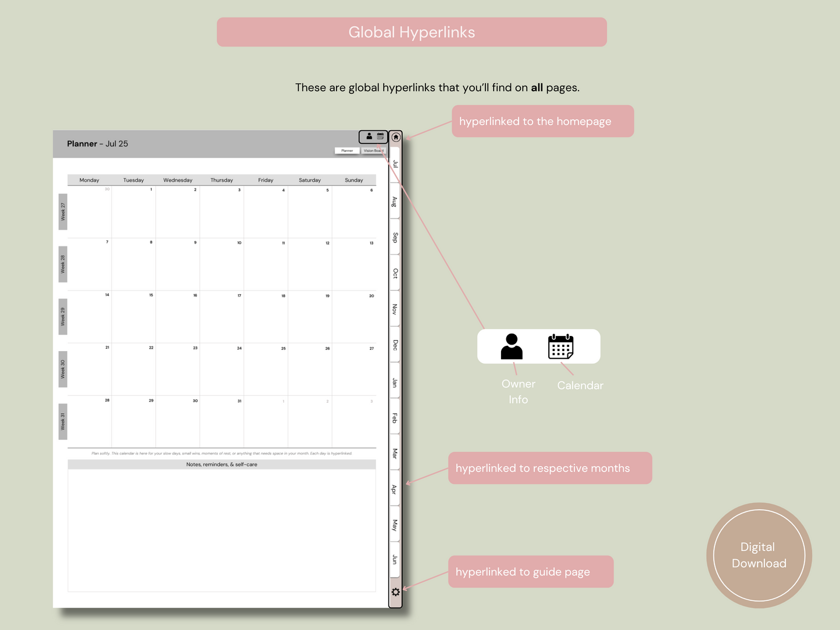Click the 'Planner - Jul 25' page title
Screen dimensions: 840x630
tap(97, 144)
